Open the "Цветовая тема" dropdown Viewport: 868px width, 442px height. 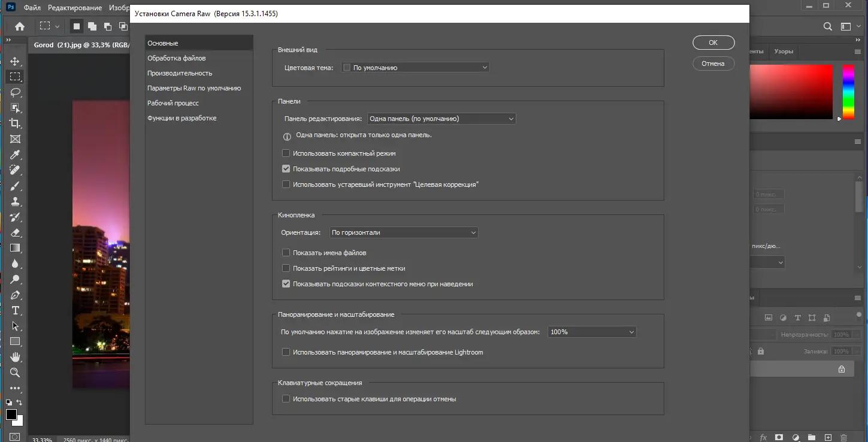tap(415, 68)
